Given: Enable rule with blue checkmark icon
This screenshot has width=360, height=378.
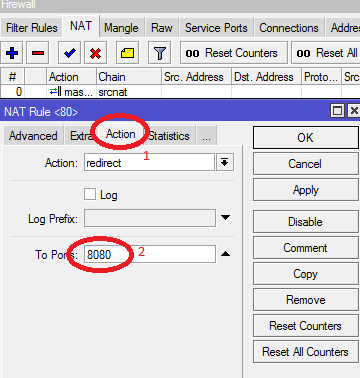Looking at the screenshot, I should (69, 53).
